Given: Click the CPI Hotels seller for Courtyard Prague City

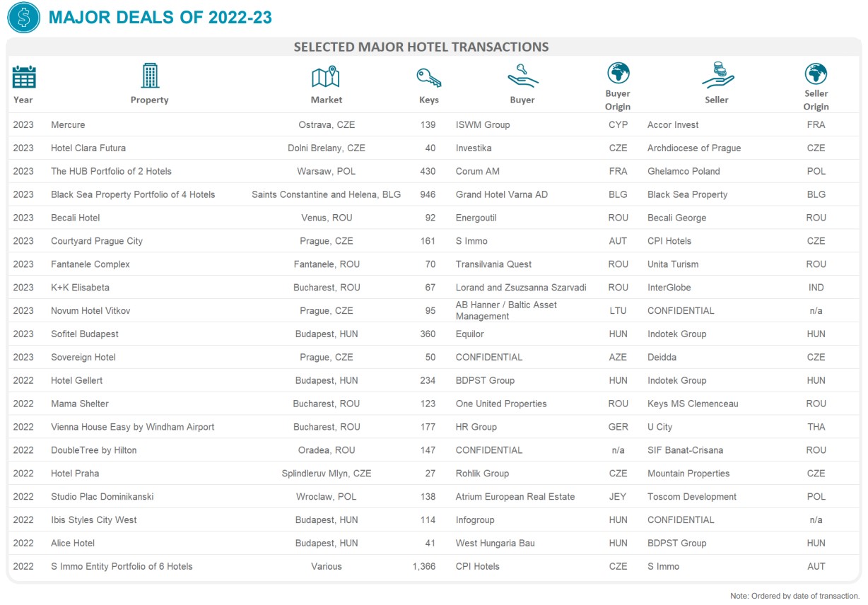Looking at the screenshot, I should click(x=669, y=240).
